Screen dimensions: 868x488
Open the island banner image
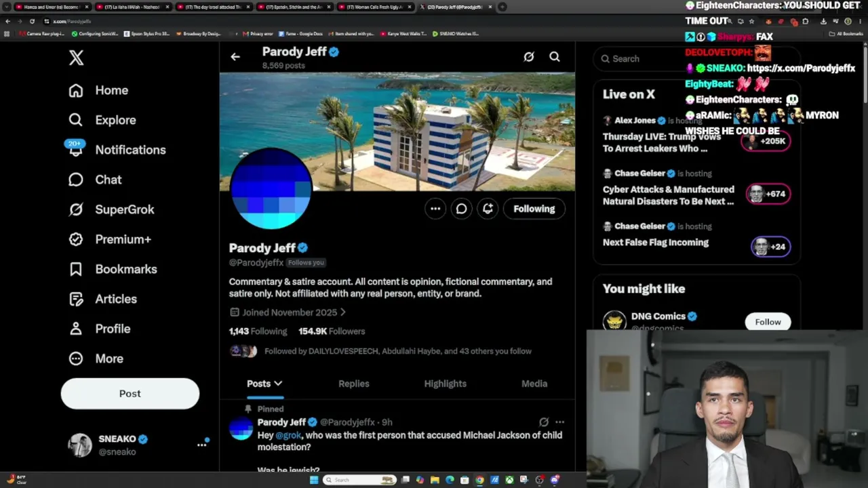(397, 131)
